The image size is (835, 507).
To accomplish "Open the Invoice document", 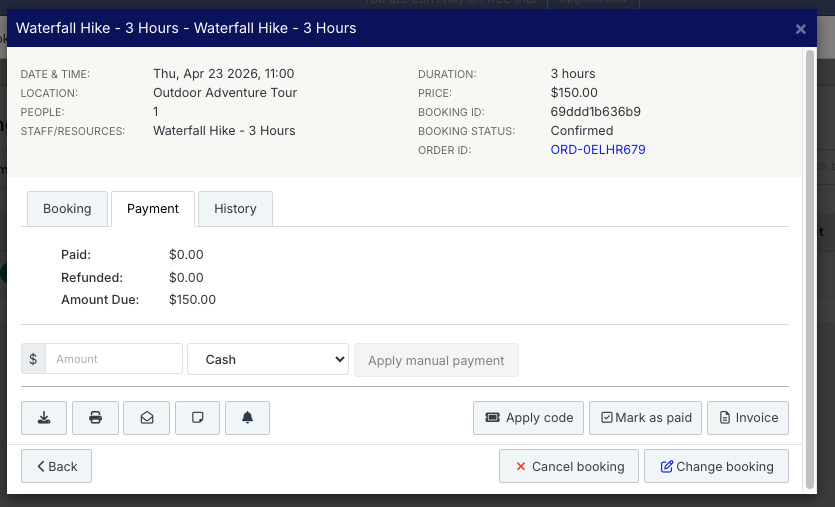I will [x=747, y=418].
